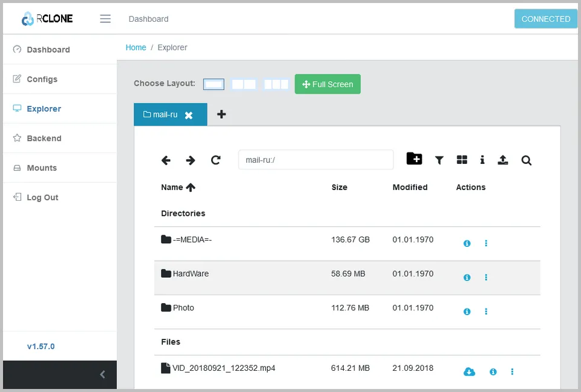Click the new folder icon

[414, 159]
